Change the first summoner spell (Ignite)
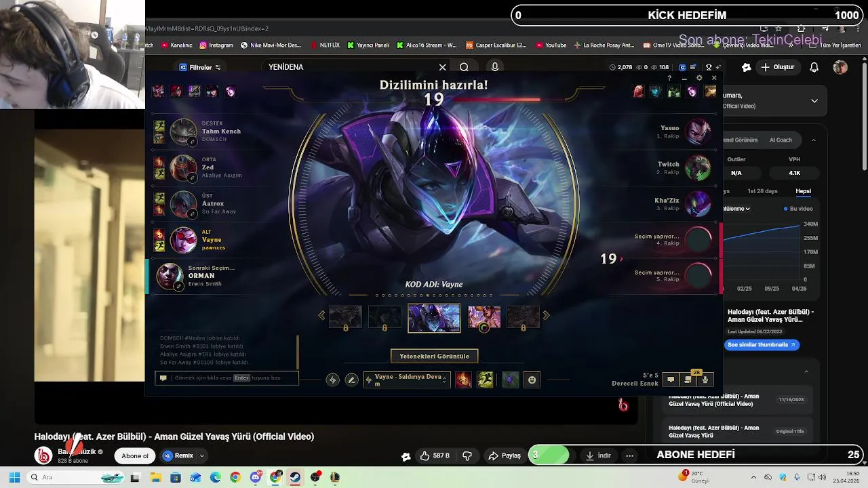The width and height of the screenshot is (868, 488). pyautogui.click(x=463, y=380)
